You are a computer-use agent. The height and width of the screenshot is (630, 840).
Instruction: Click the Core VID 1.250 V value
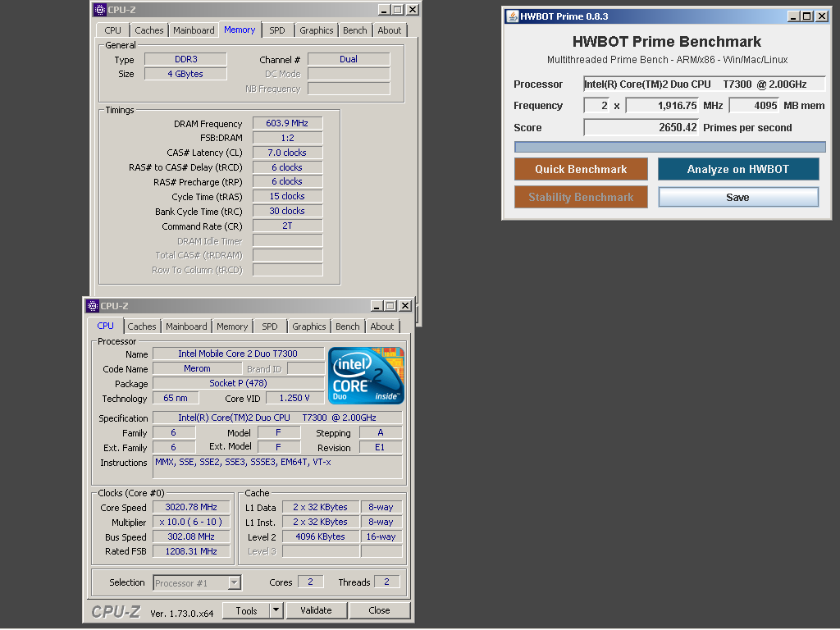coord(294,398)
